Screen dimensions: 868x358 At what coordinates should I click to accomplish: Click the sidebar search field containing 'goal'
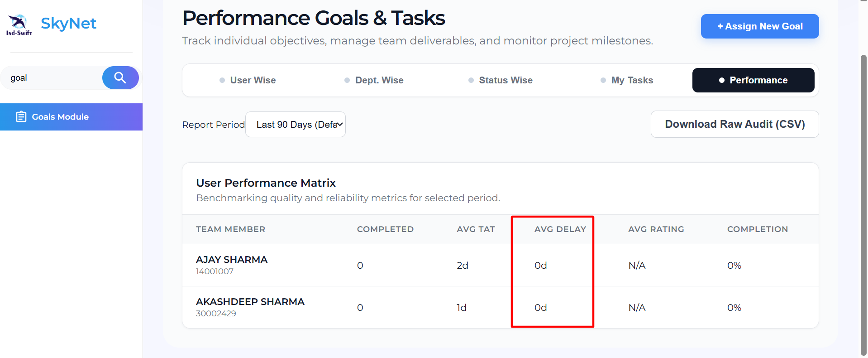(52, 77)
